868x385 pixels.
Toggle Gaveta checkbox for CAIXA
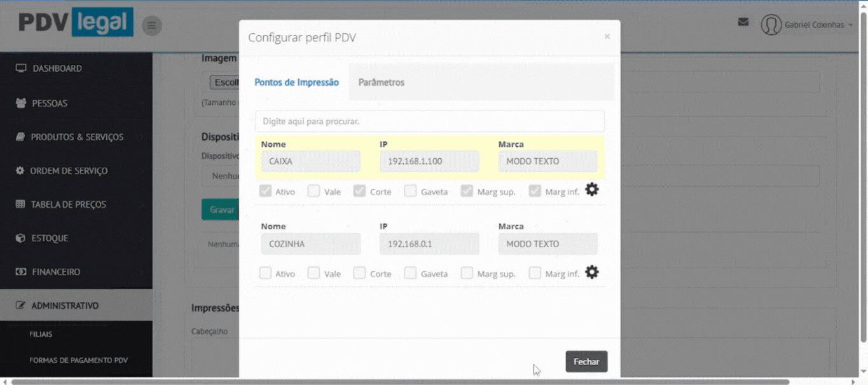tap(410, 191)
